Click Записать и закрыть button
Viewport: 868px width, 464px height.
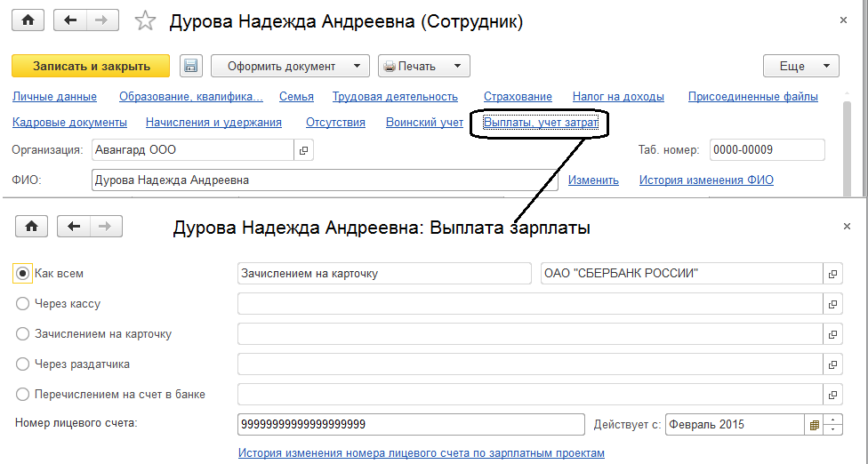pyautogui.click(x=91, y=66)
